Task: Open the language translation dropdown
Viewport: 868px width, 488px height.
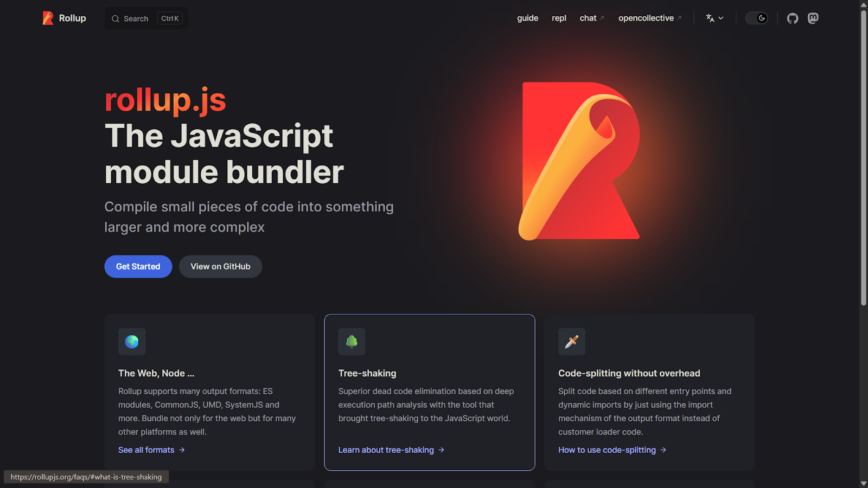Action: [714, 18]
